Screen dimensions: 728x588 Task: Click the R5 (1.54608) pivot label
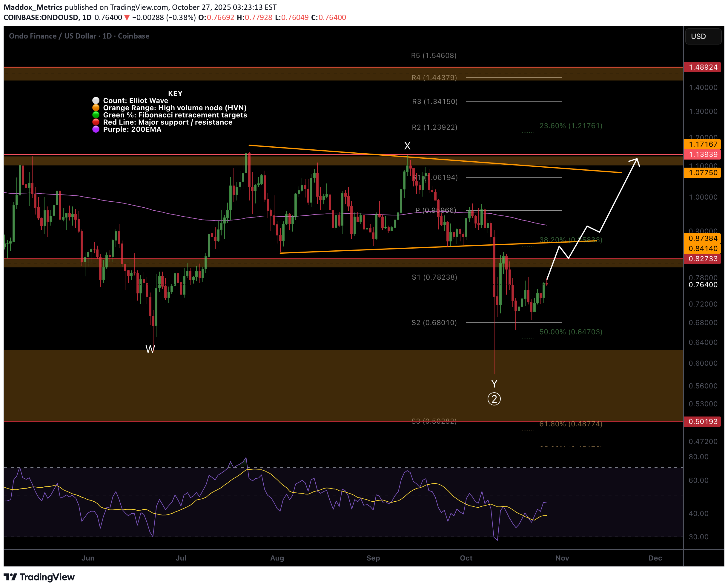434,55
